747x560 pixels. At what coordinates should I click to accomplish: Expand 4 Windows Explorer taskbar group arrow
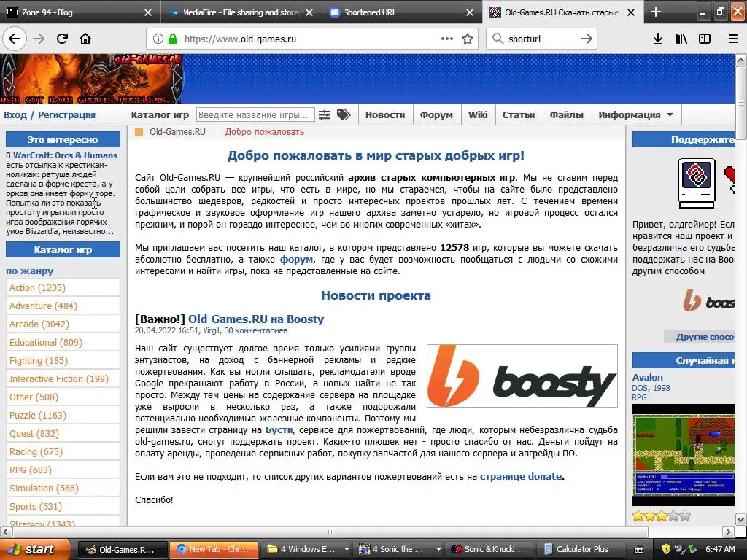click(347, 550)
